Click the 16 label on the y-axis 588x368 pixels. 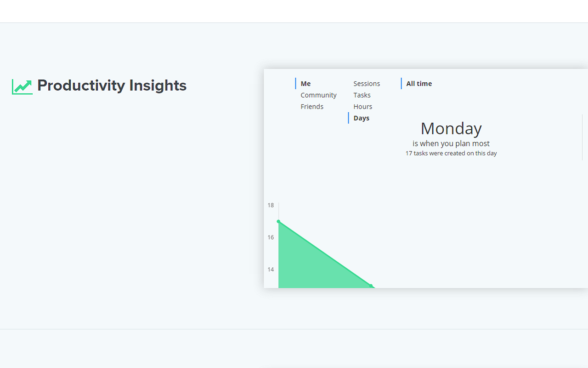coord(271,237)
